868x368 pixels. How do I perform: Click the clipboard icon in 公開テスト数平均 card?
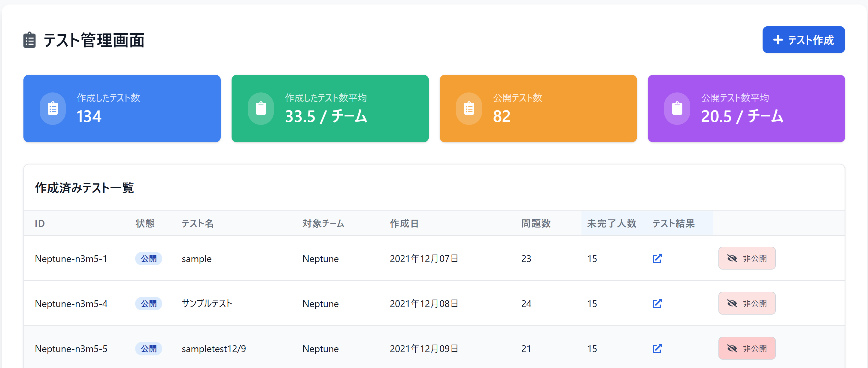(x=677, y=108)
